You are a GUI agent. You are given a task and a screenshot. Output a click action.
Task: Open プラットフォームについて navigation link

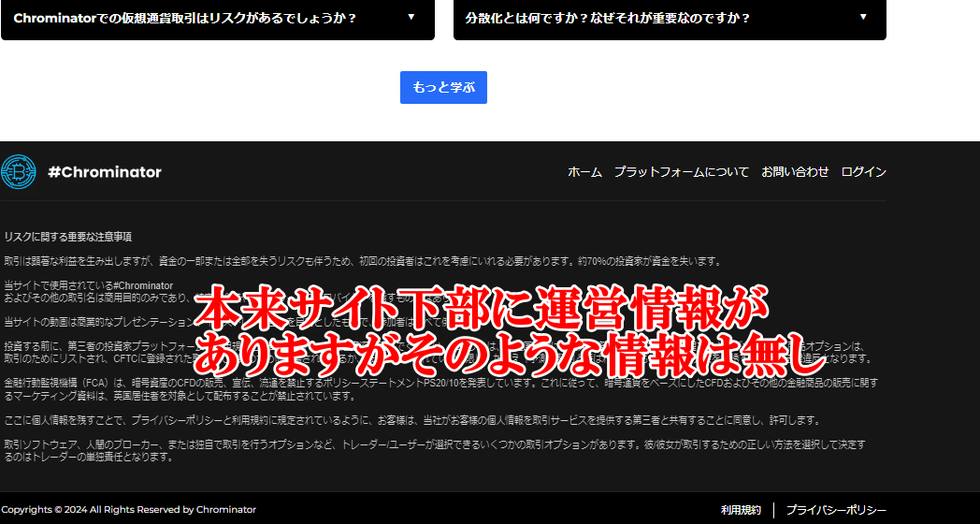682,172
